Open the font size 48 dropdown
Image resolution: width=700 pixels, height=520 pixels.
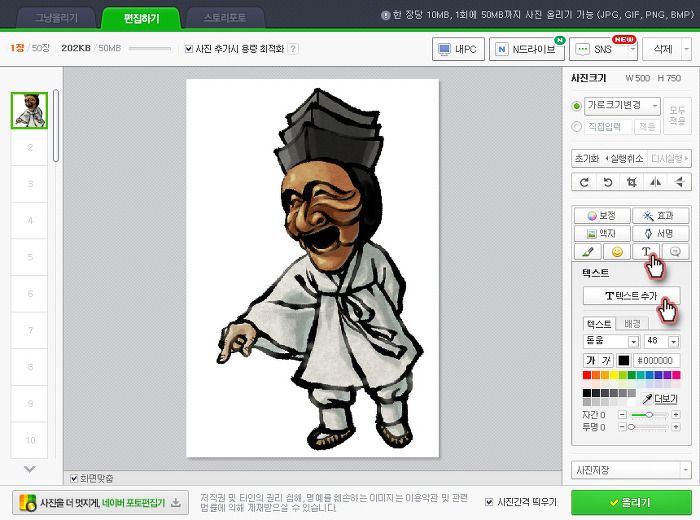pos(662,341)
